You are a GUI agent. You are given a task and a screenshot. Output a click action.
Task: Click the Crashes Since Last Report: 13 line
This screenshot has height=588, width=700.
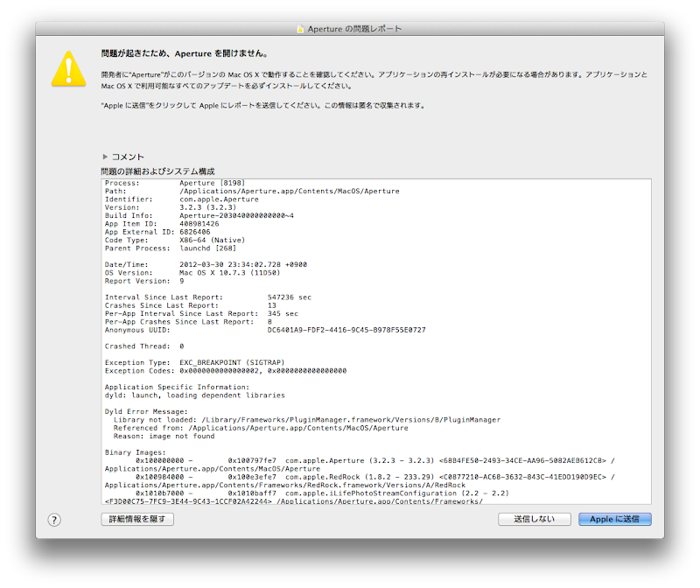coord(191,306)
